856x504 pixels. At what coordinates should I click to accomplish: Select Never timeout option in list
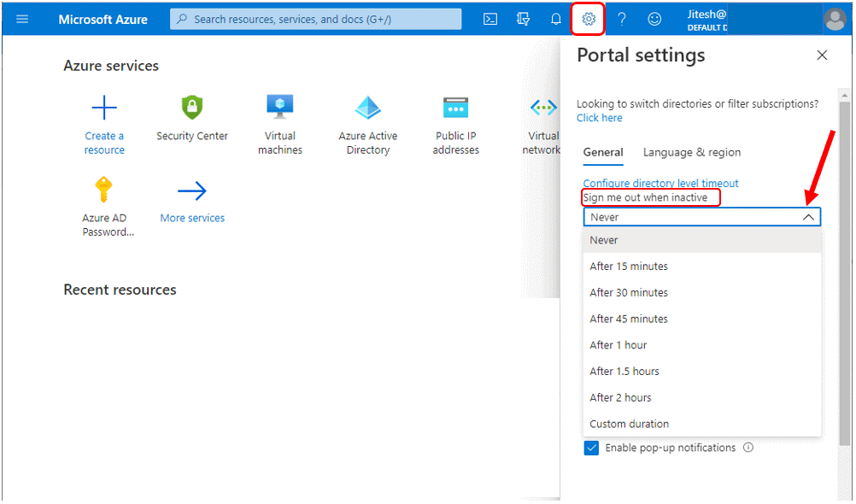pyautogui.click(x=702, y=240)
